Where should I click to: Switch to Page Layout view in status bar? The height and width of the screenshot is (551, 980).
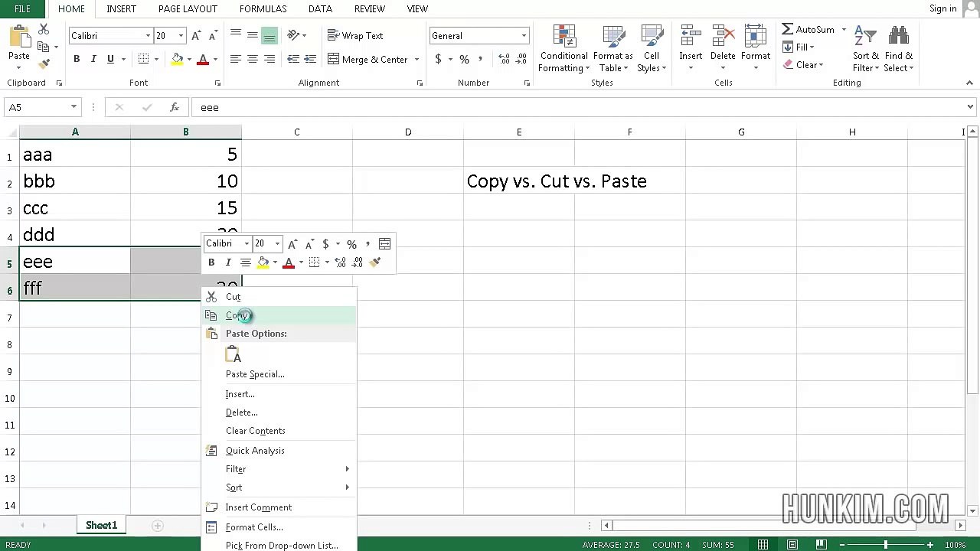tap(792, 545)
